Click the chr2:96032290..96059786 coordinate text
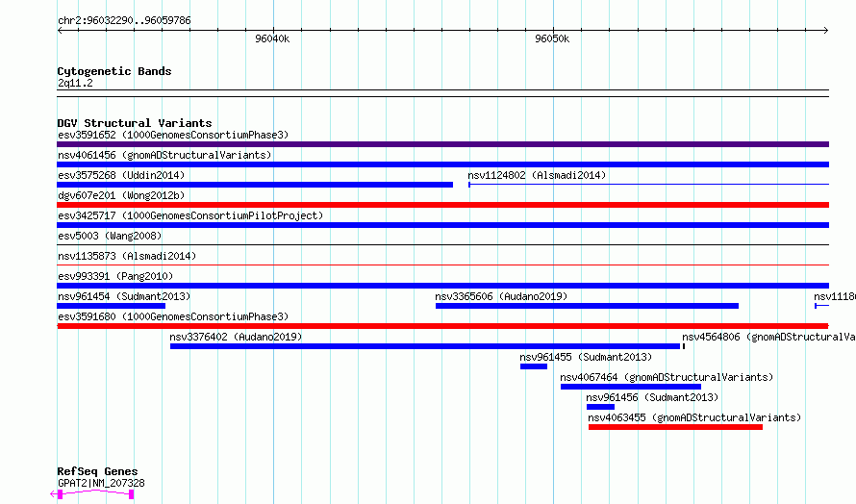Viewport: 856px width, 504px height. [124, 21]
